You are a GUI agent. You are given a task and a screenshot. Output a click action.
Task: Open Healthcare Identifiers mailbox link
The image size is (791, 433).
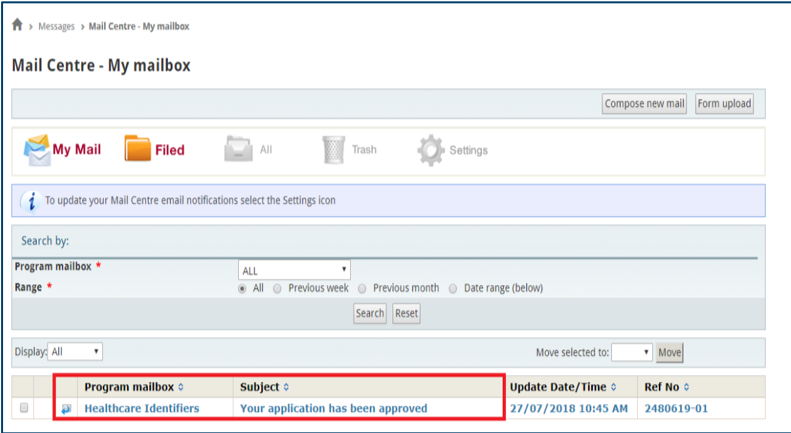pos(142,408)
